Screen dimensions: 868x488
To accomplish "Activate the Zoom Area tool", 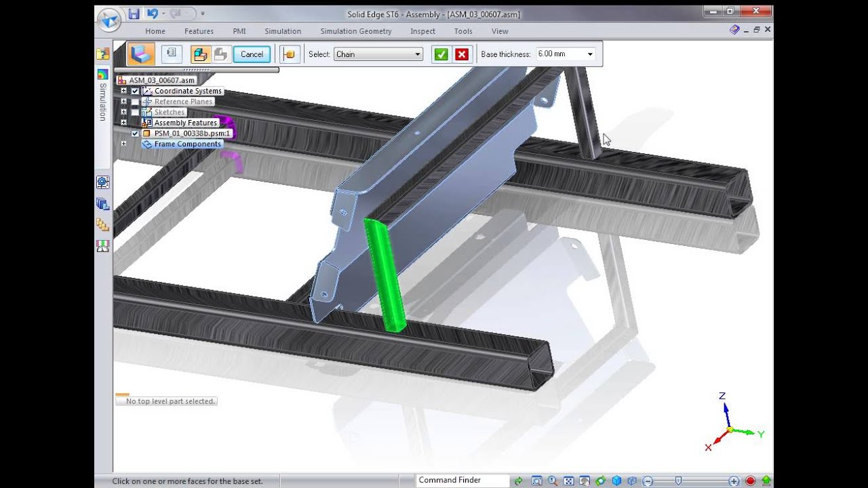I will click(537, 481).
